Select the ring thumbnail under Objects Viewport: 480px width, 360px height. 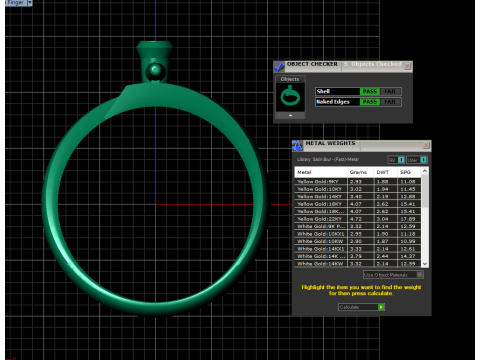[x=290, y=97]
